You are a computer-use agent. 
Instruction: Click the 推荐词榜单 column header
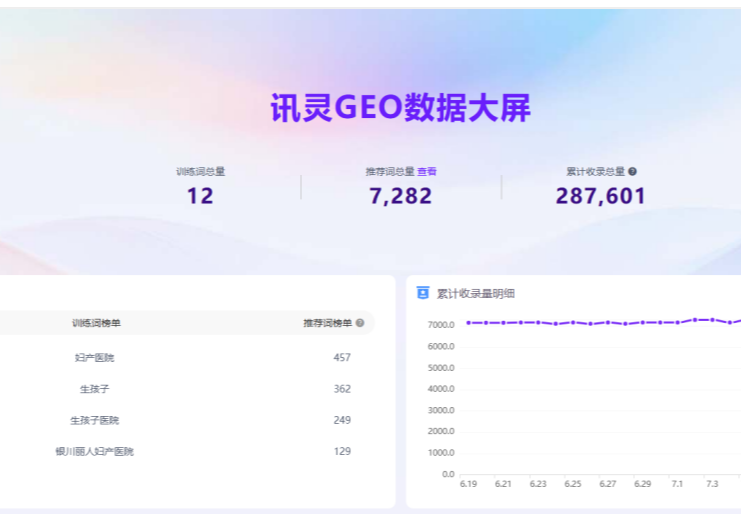(x=327, y=323)
